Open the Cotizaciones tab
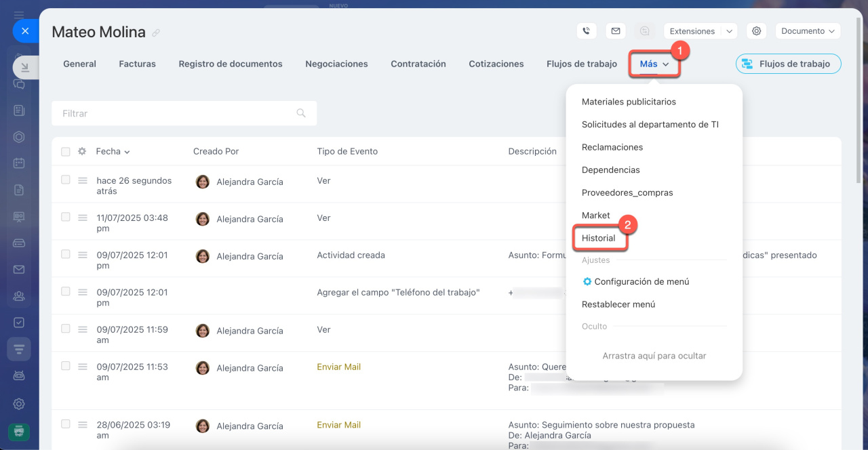The width and height of the screenshot is (868, 450). (x=496, y=64)
